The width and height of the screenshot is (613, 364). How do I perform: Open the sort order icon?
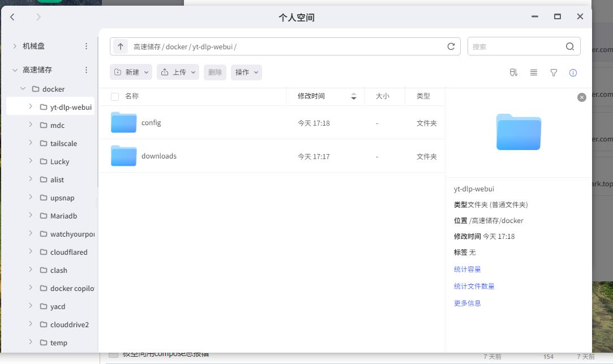pyautogui.click(x=514, y=72)
